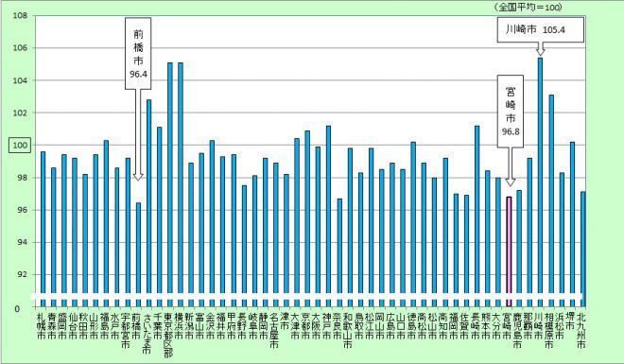Image resolution: width=624 pixels, height=364 pixels.
Task: Select the 那覇市 label
Action: click(x=528, y=326)
